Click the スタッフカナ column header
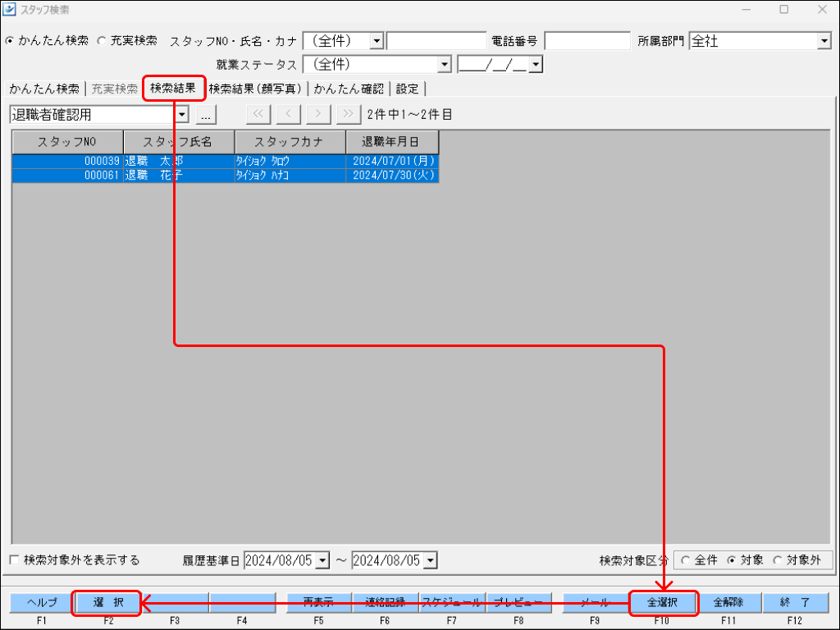 (x=290, y=142)
